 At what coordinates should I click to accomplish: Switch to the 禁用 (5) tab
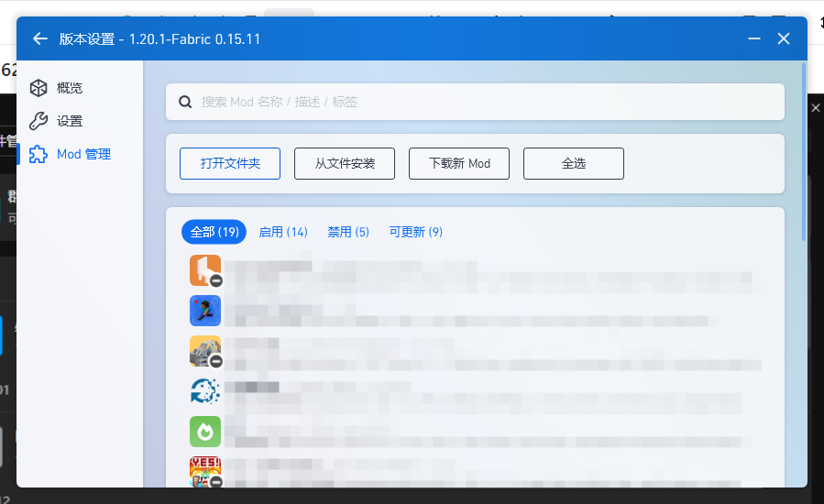(348, 232)
